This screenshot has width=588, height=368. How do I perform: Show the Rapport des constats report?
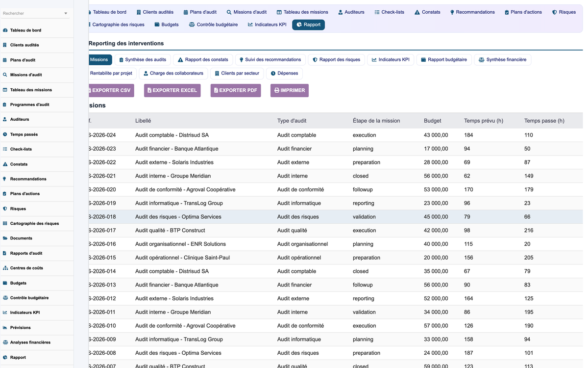(x=203, y=60)
